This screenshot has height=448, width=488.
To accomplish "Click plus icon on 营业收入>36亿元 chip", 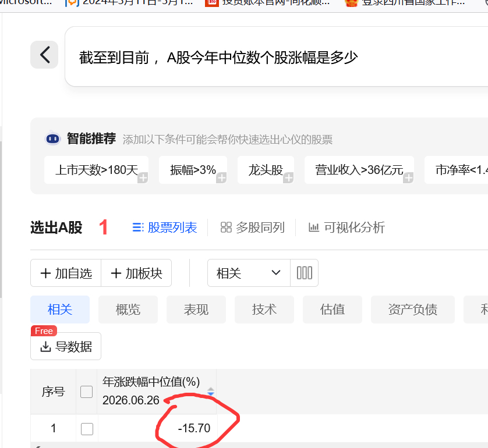I will click(x=408, y=178).
